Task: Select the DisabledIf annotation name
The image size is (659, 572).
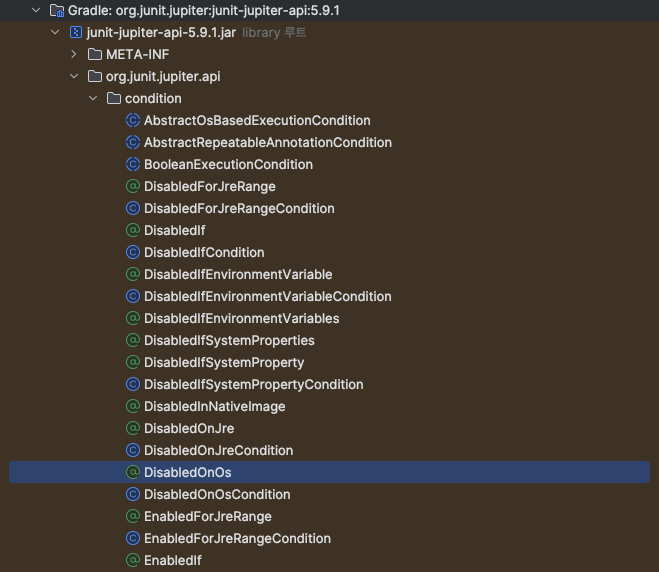Action: click(174, 230)
